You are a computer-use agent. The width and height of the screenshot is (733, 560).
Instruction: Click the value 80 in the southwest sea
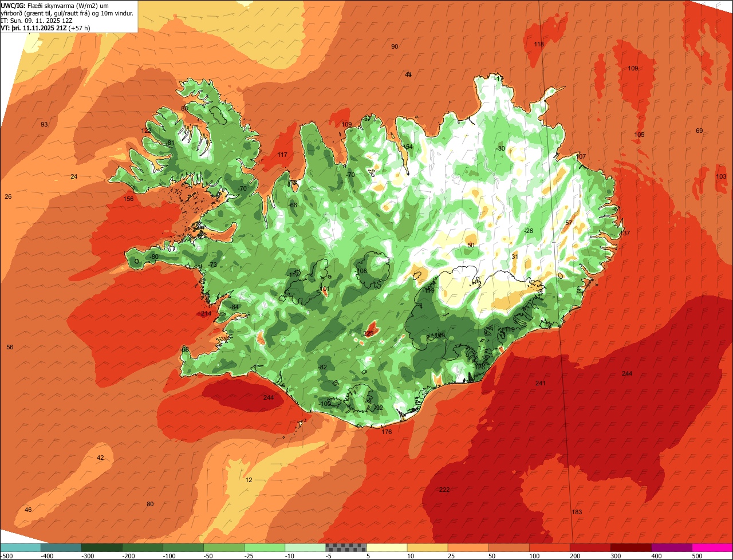150,504
